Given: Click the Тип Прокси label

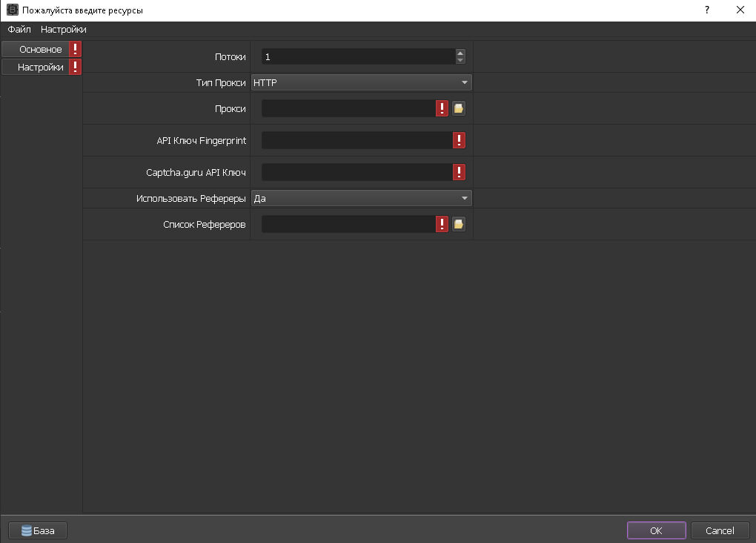Looking at the screenshot, I should pos(221,83).
